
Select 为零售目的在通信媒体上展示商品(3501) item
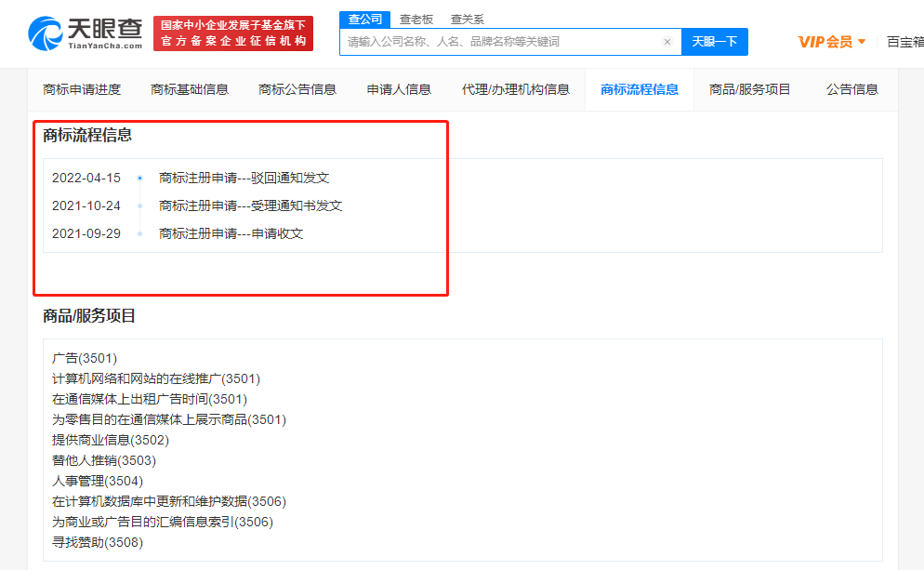tap(169, 419)
